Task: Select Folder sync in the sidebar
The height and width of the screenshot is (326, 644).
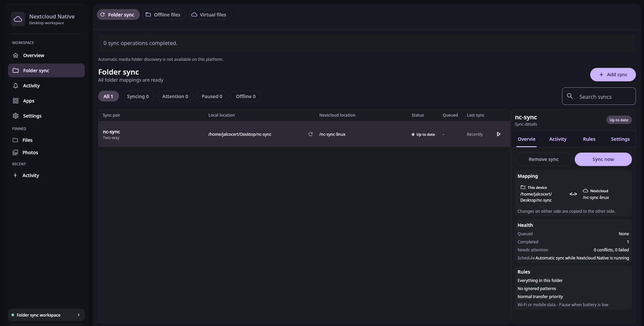Action: 46,71
